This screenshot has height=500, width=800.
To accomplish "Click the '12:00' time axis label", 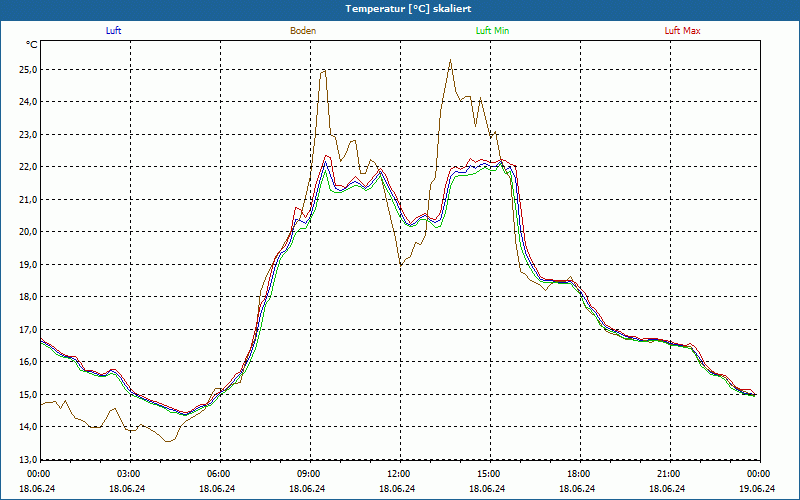I will (x=398, y=474).
